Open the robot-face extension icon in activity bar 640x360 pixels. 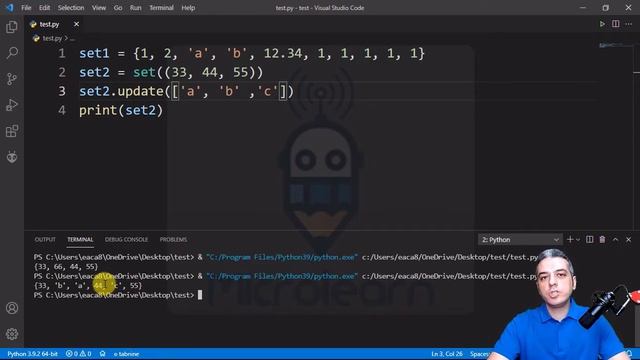[x=12, y=157]
